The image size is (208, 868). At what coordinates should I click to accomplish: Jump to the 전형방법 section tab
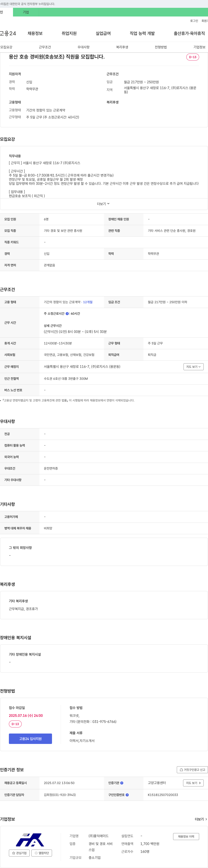(x=161, y=47)
